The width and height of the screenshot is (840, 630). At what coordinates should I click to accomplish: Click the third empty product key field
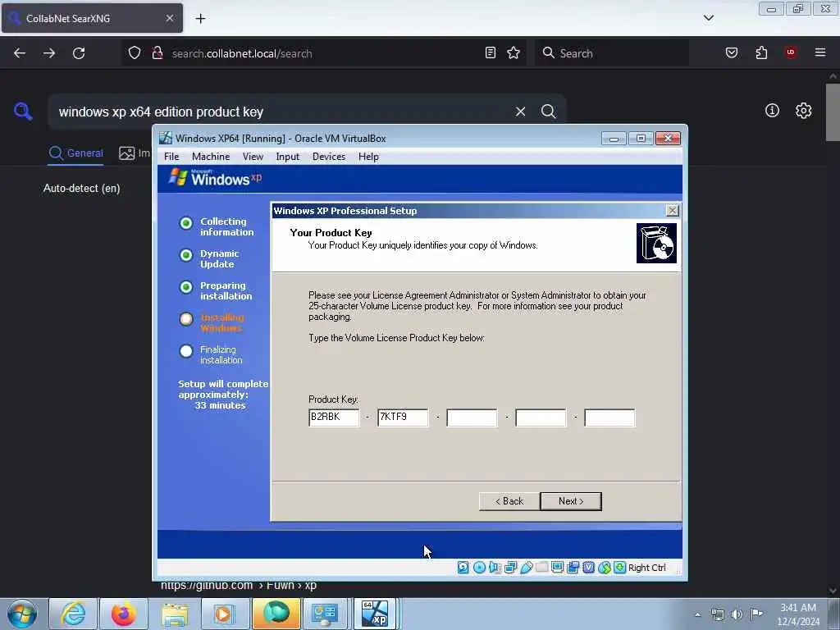472,418
